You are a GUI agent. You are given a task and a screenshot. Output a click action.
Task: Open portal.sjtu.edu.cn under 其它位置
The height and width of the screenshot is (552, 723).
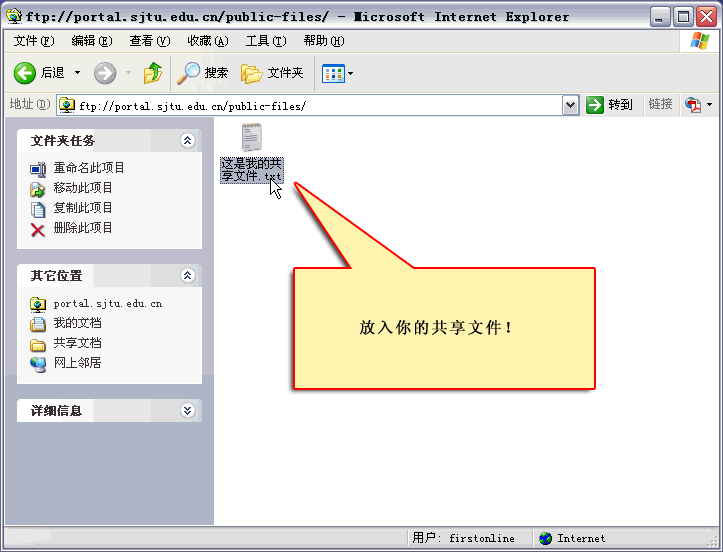(x=108, y=303)
